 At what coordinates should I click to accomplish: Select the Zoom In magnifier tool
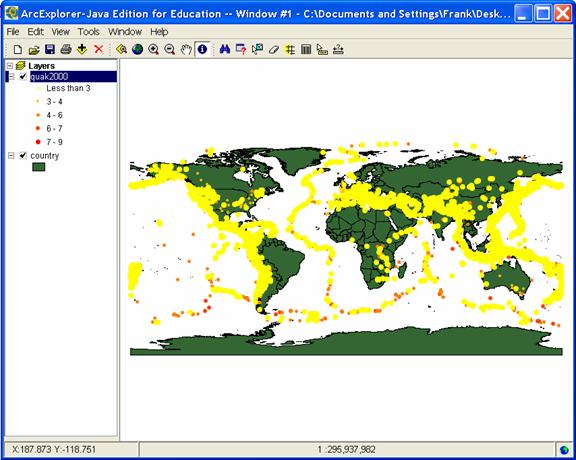154,49
